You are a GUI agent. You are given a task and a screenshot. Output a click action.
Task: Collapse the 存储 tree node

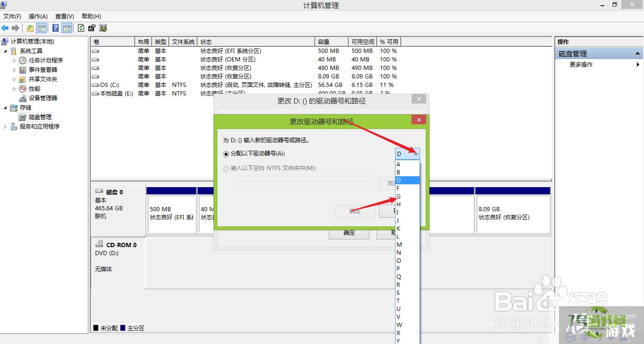click(6, 108)
